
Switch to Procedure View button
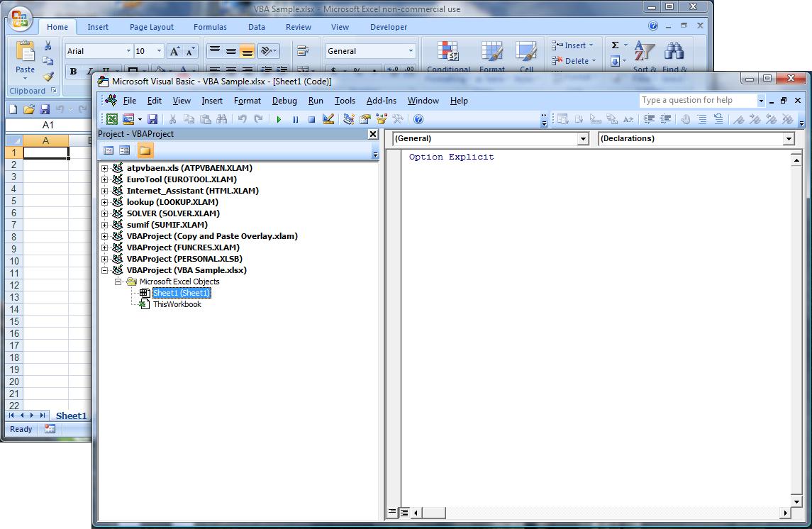pos(393,513)
